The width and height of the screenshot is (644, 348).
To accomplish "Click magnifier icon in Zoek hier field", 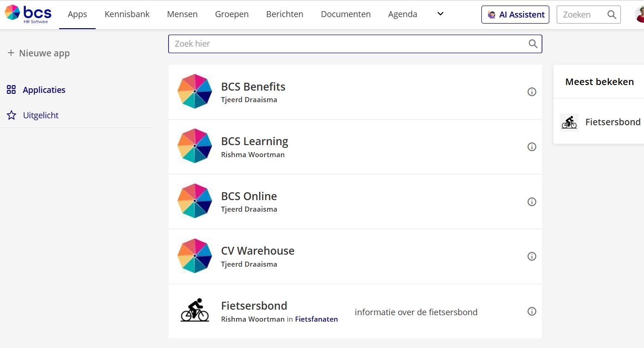I will click(533, 44).
